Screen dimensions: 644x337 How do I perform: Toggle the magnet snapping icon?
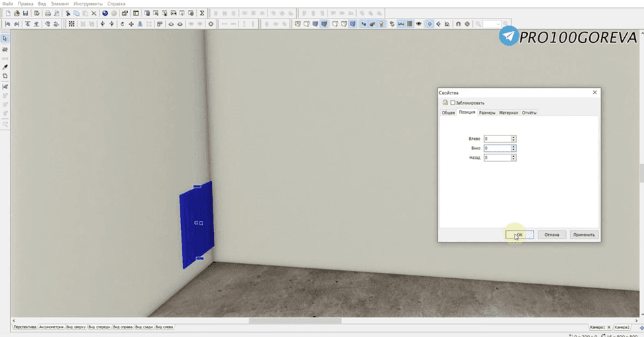coord(458,24)
